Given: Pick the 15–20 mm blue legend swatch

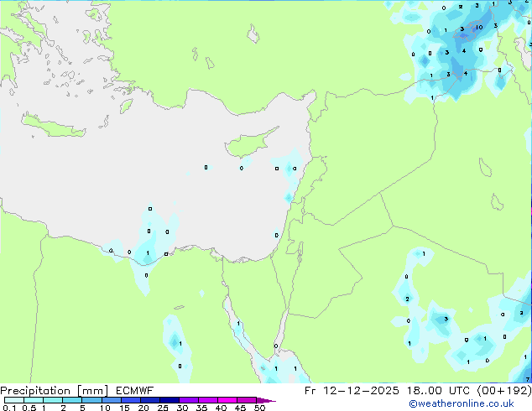Looking at the screenshot, I should 130,400.
